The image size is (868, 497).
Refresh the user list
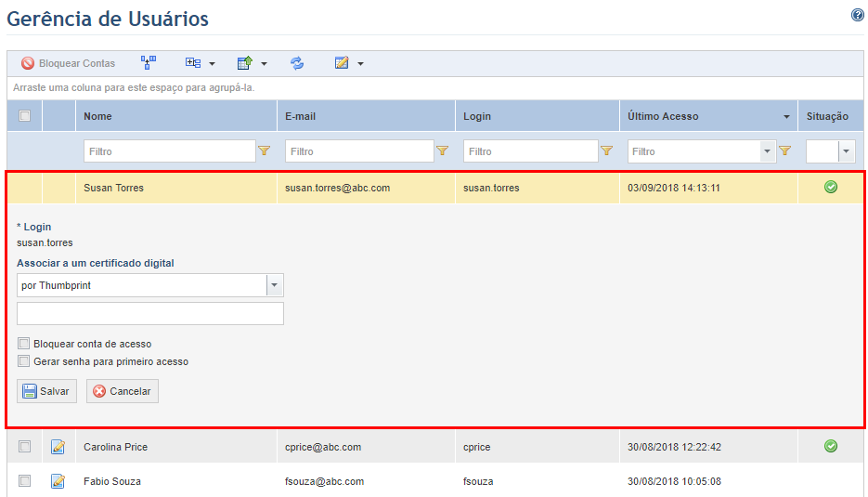(x=297, y=63)
